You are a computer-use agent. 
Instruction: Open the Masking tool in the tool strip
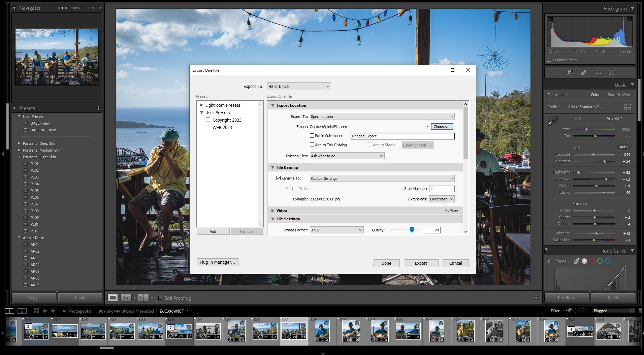tap(611, 73)
